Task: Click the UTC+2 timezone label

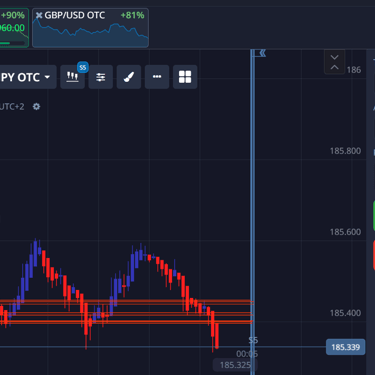Action: coord(12,107)
